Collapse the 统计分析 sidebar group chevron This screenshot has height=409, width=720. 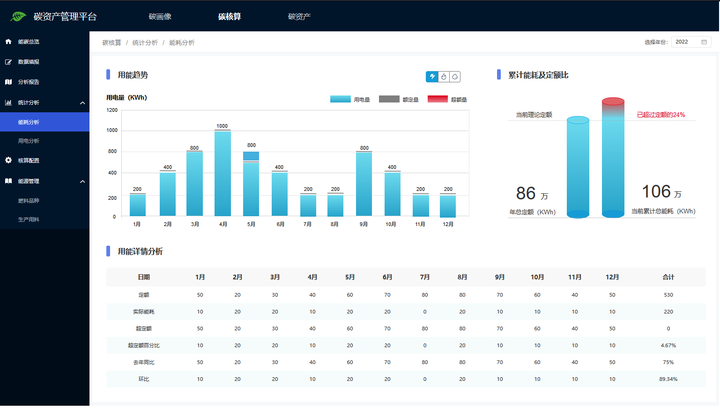[83, 103]
